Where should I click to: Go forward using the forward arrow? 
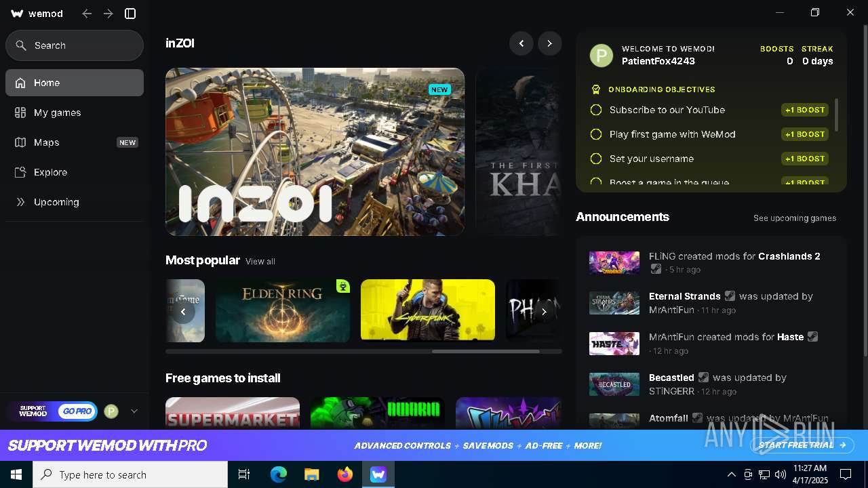point(108,14)
